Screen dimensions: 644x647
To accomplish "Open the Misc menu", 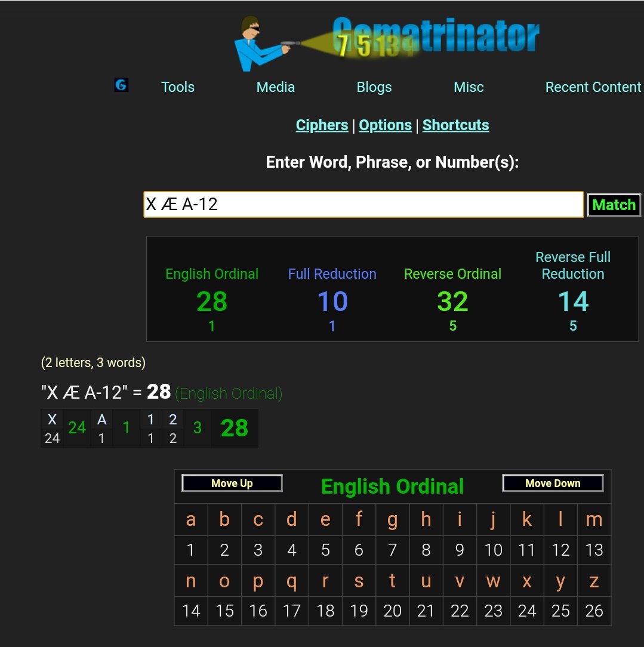I will [x=469, y=87].
